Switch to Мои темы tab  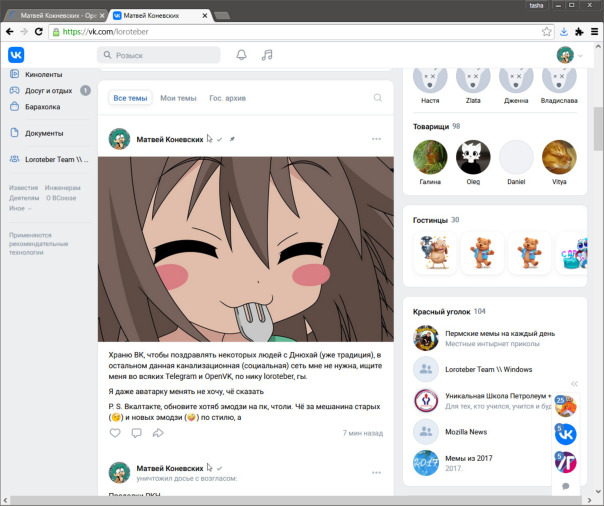(x=178, y=98)
